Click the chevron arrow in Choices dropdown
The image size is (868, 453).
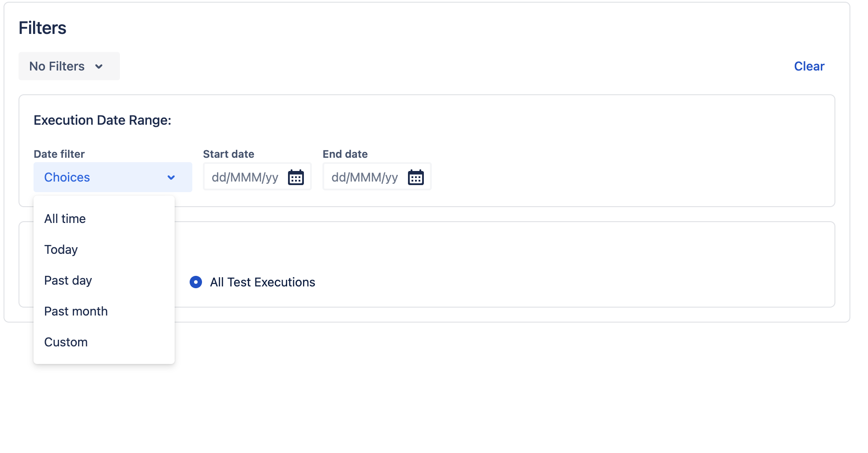171,178
